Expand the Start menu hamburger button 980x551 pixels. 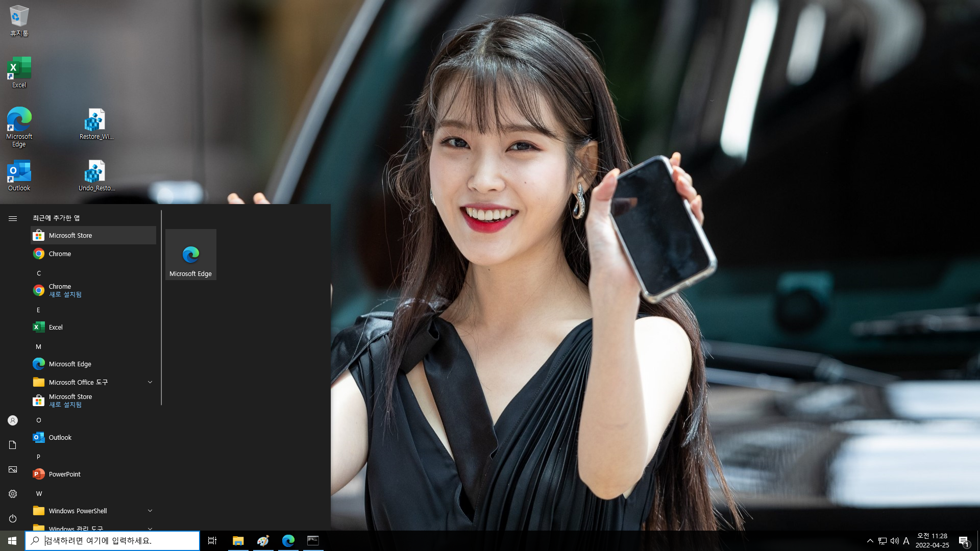click(x=13, y=218)
